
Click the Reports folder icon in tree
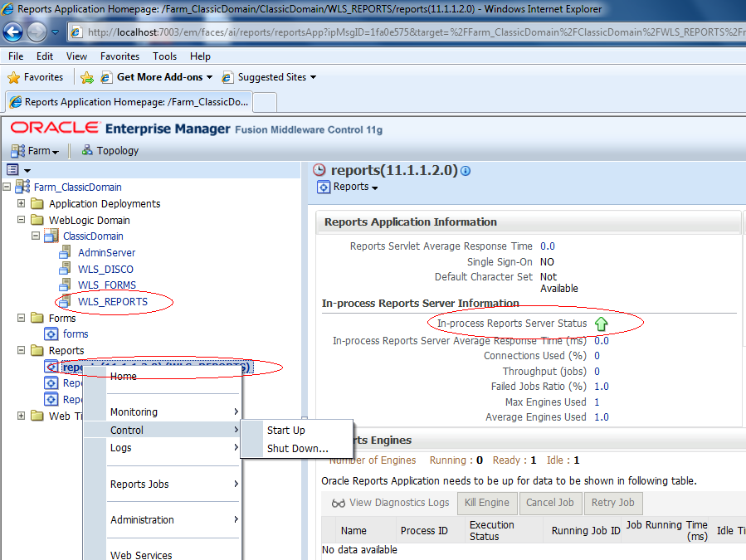click(x=37, y=351)
